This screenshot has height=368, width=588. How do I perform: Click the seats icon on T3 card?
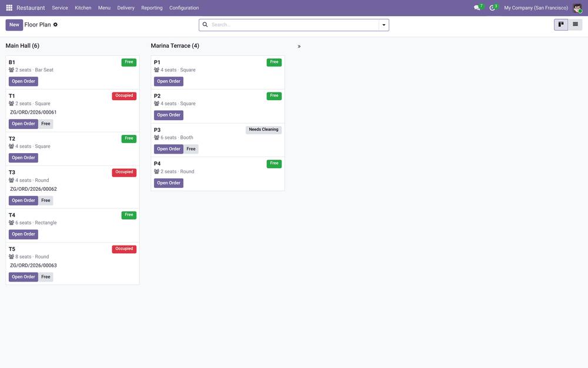click(11, 180)
